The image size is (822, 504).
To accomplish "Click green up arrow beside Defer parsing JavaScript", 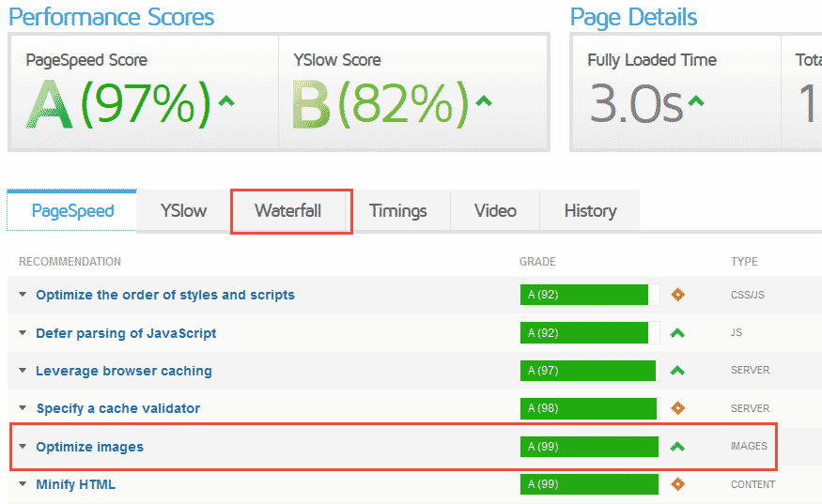I will [677, 333].
